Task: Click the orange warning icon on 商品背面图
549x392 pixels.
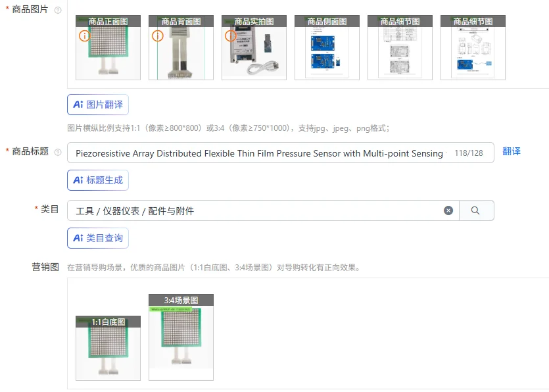Action: (158, 36)
